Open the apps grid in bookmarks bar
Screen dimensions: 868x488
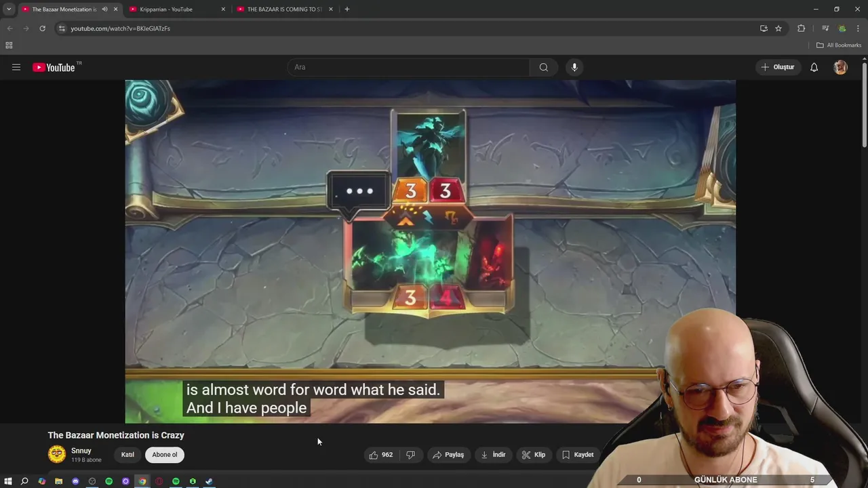[x=9, y=45]
